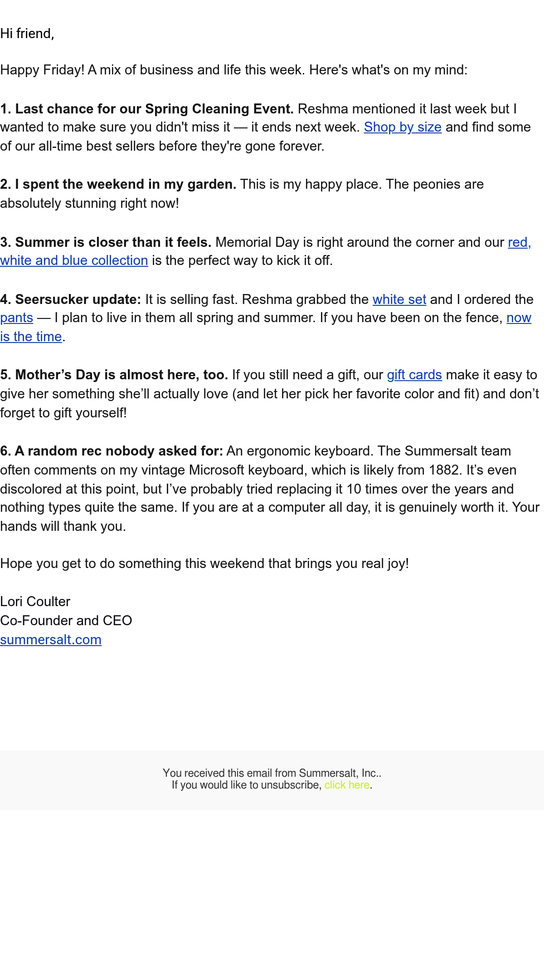
Task: Visit the seersucker pants link
Action: 17,318
